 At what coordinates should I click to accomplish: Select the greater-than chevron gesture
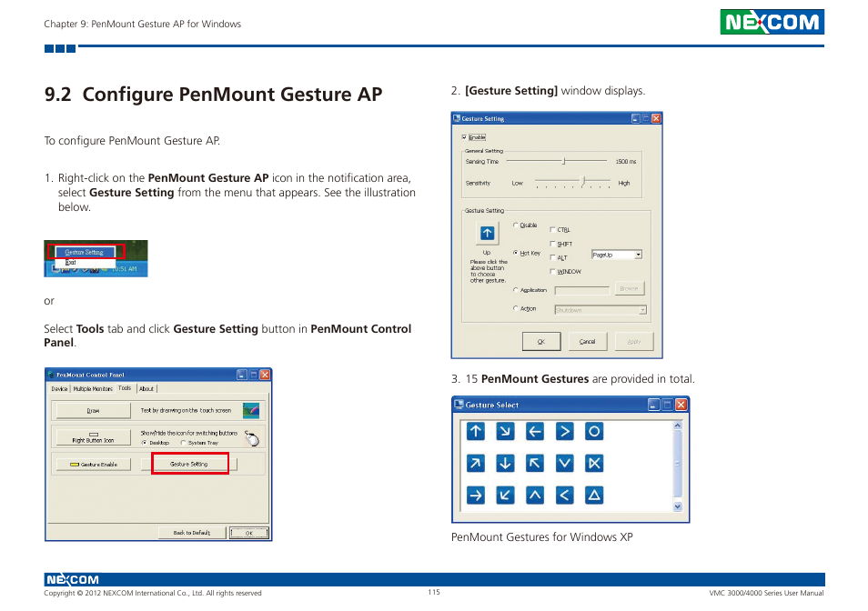pyautogui.click(x=565, y=431)
